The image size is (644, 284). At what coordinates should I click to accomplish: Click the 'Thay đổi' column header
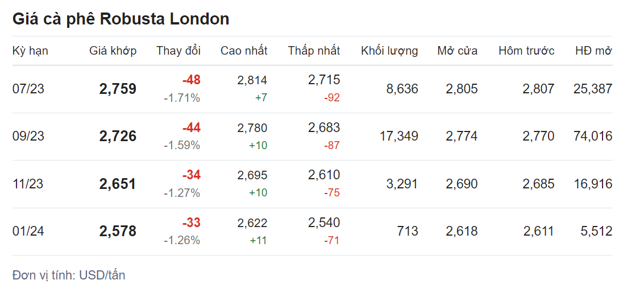178,51
